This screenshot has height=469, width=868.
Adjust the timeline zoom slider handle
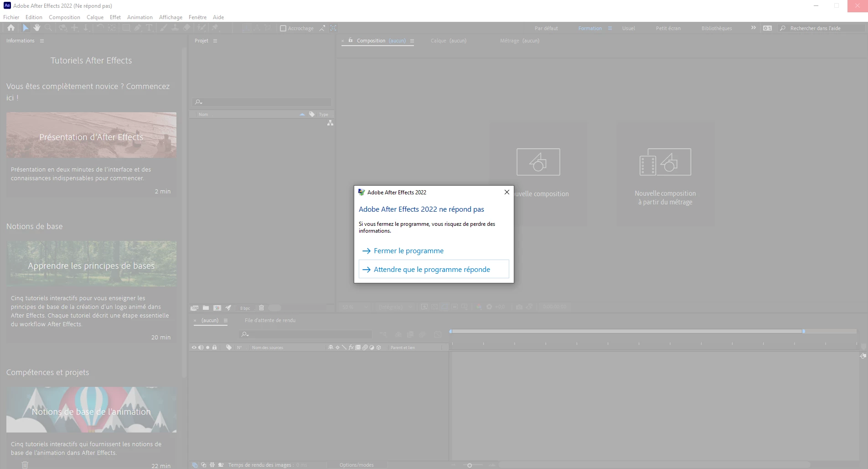click(470, 465)
